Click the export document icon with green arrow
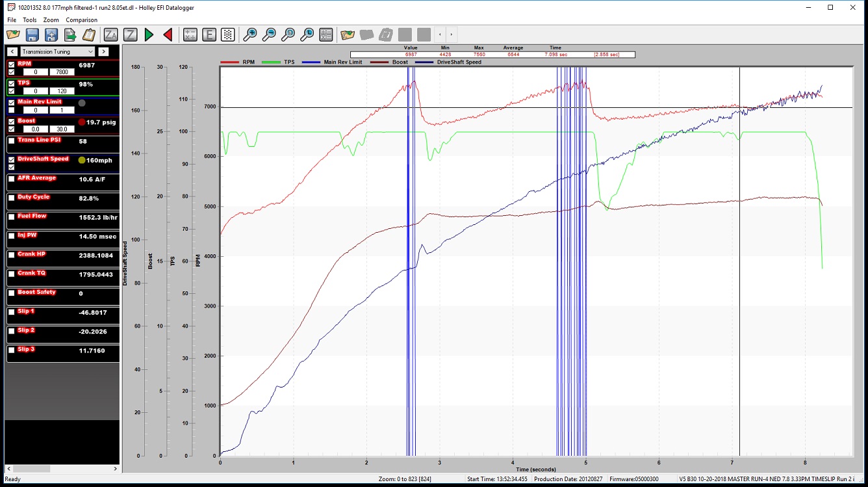The width and height of the screenshot is (868, 487). pos(70,34)
